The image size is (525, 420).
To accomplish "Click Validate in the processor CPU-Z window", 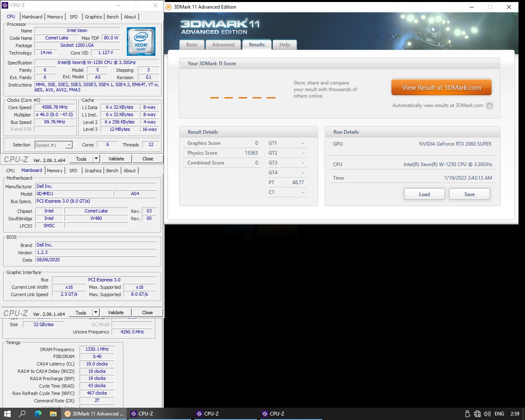I will 116,159.
